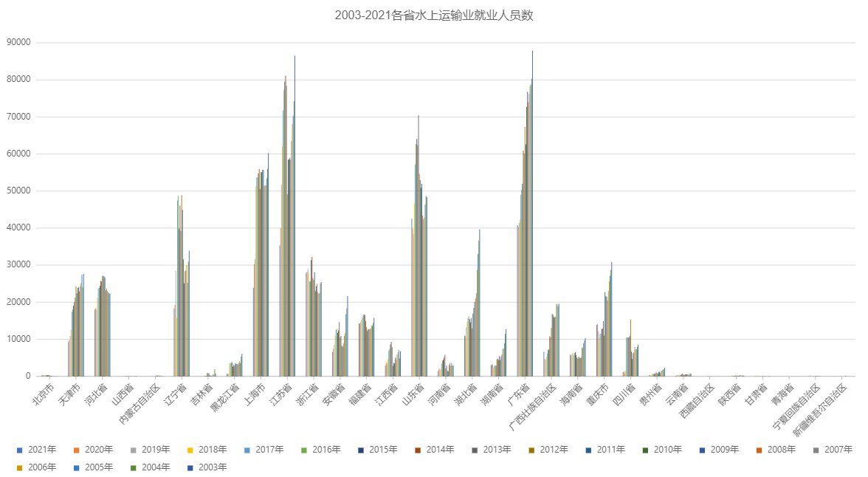The image size is (868, 477).
Task: Click the tallest gray bar above 山东省
Action: tap(418, 246)
